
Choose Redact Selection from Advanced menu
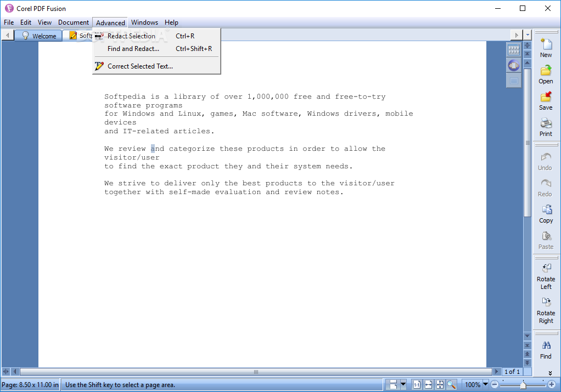(156, 36)
